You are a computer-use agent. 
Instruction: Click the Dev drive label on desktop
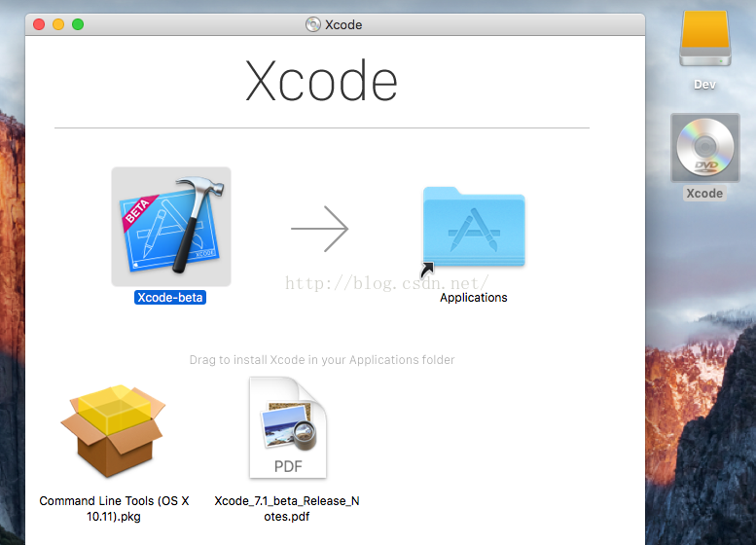tap(704, 85)
